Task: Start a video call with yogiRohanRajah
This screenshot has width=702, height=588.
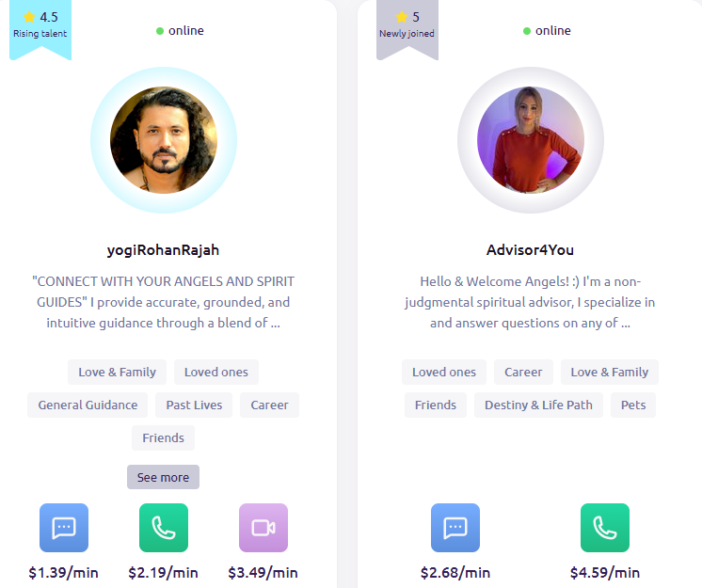Action: pyautogui.click(x=263, y=528)
